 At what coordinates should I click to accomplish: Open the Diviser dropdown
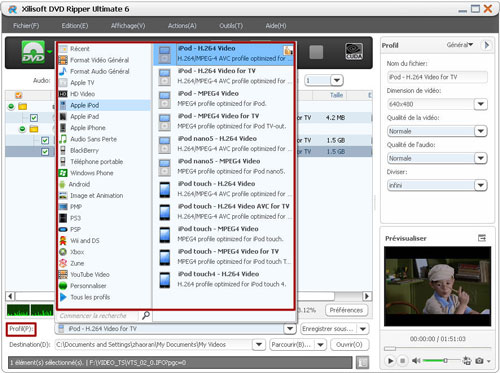tap(480, 185)
